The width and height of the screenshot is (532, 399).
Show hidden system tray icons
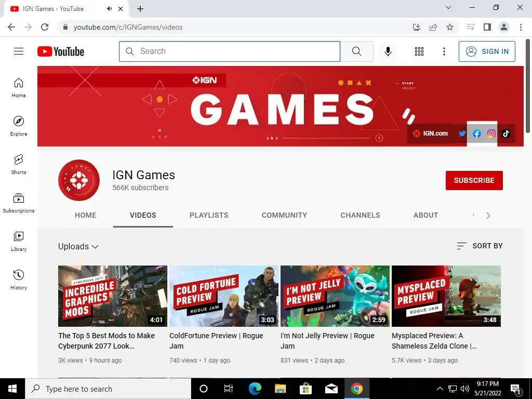click(x=440, y=389)
